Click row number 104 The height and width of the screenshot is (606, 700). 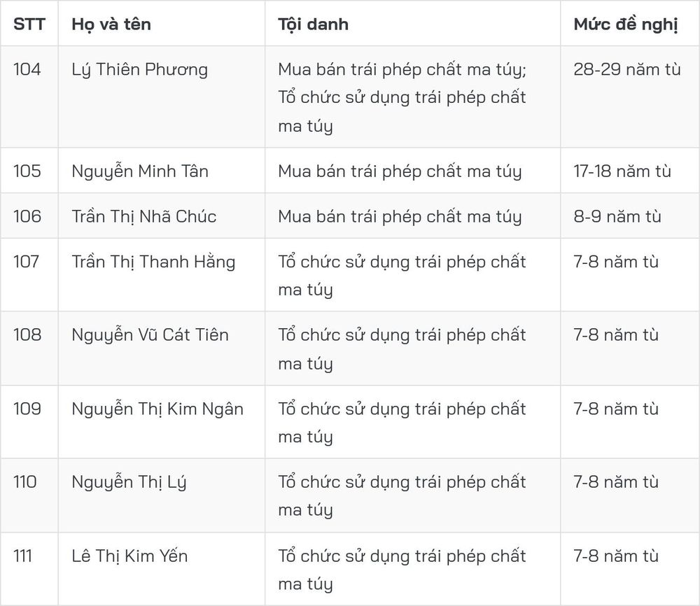[x=27, y=69]
